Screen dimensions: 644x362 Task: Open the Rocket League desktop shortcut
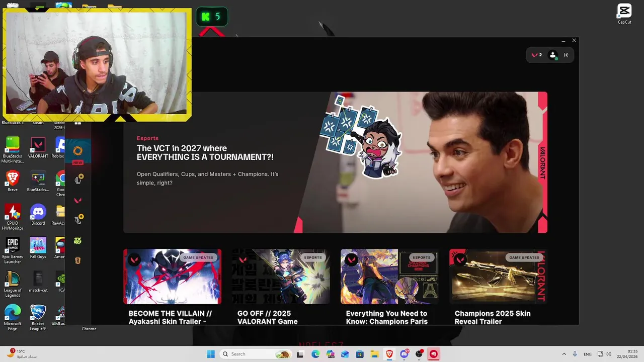click(38, 317)
